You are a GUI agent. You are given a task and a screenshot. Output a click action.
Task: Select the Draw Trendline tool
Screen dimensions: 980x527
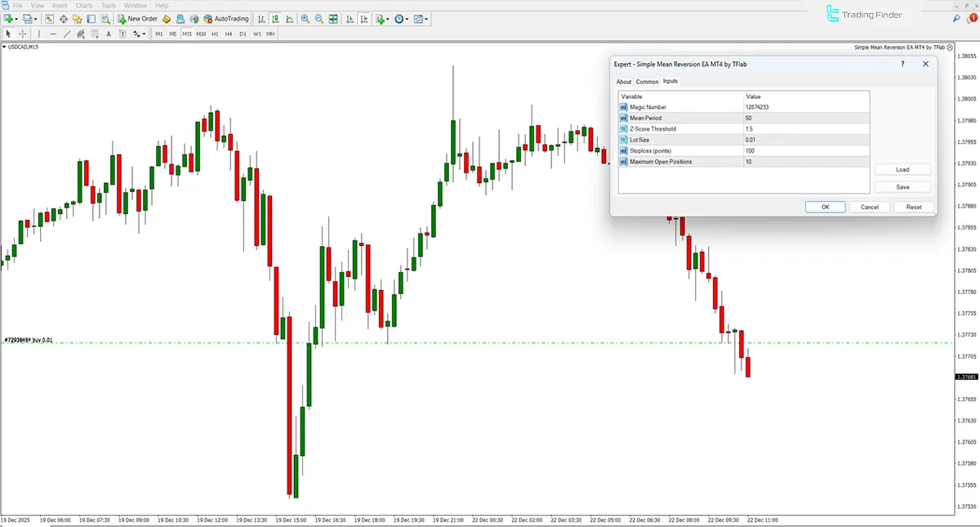point(66,33)
